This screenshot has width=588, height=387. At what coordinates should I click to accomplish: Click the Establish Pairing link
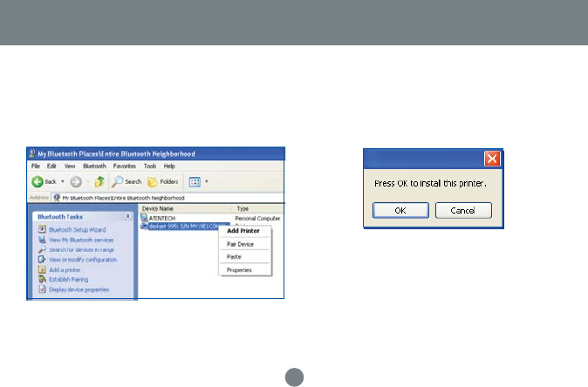pyautogui.click(x=69, y=280)
